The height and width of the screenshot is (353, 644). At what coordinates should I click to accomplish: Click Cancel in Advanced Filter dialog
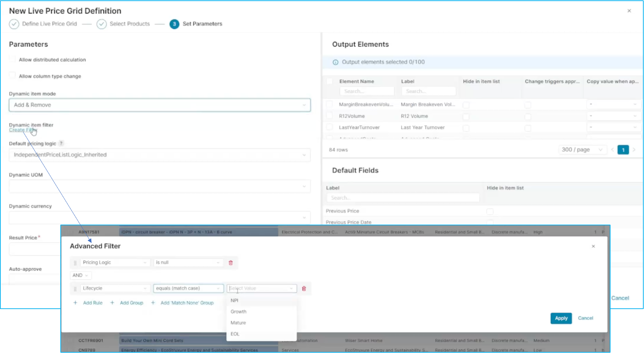coord(585,318)
